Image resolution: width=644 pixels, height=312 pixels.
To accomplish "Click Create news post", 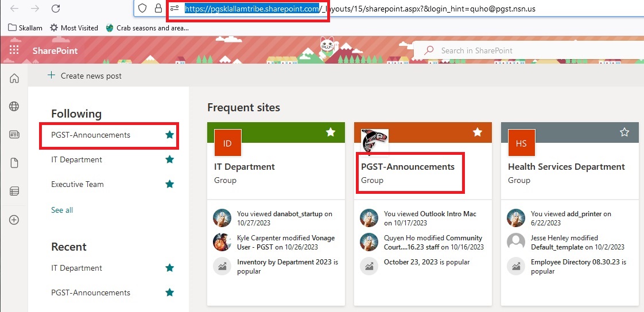I will point(84,76).
